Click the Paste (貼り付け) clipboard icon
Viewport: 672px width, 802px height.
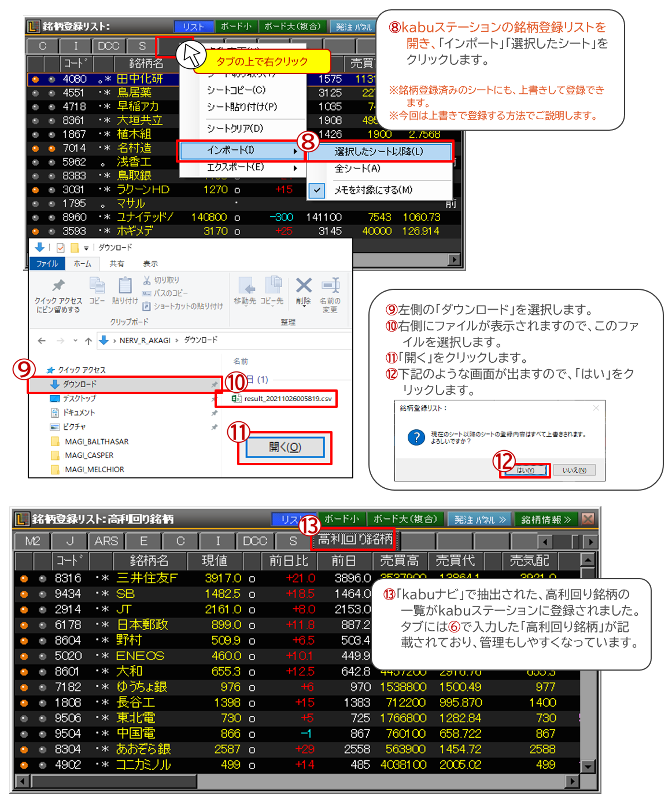click(125, 286)
